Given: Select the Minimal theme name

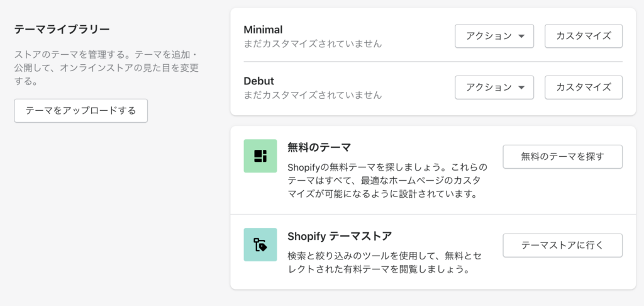Looking at the screenshot, I should tap(263, 30).
